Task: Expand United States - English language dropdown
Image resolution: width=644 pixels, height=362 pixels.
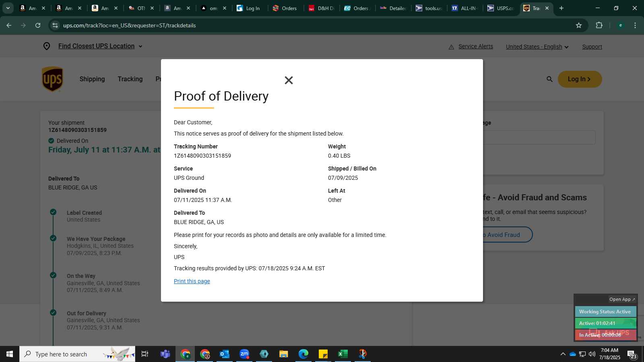Action: 537,47
